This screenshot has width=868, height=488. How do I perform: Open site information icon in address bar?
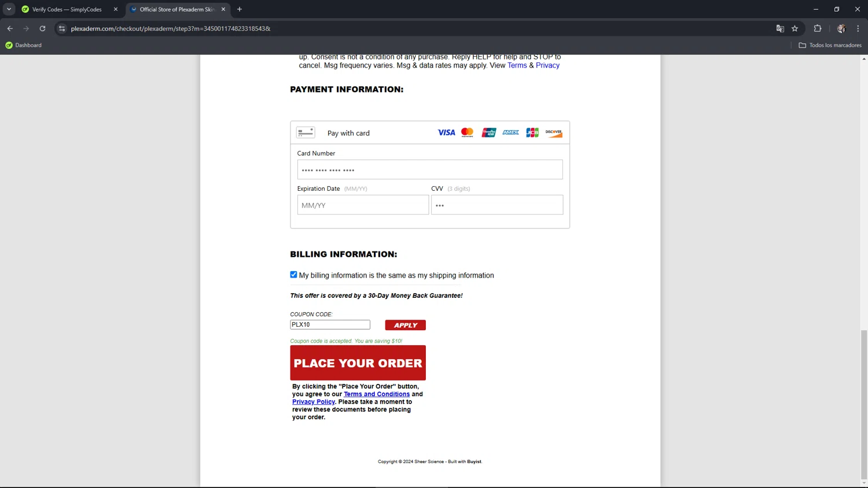pos(62,28)
